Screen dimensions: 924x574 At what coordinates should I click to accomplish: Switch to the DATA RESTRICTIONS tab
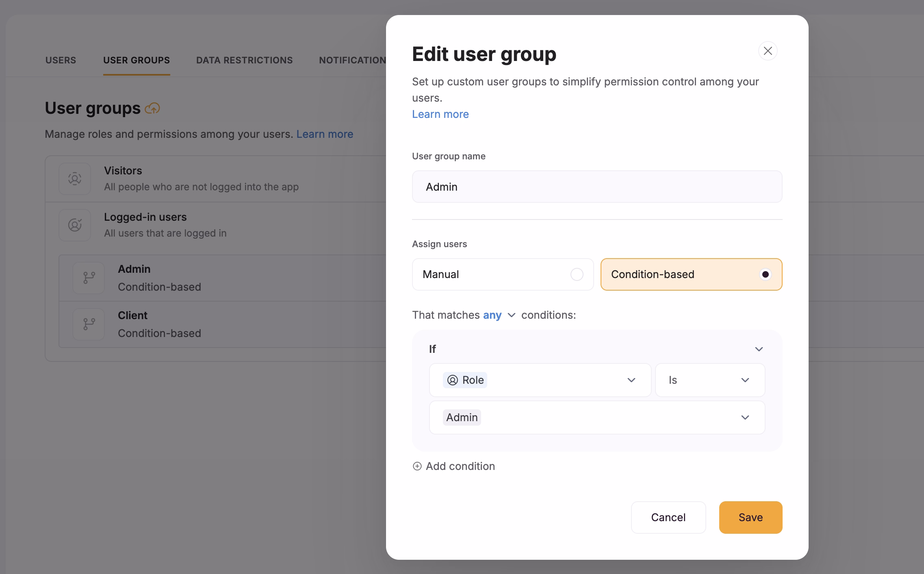(x=244, y=60)
